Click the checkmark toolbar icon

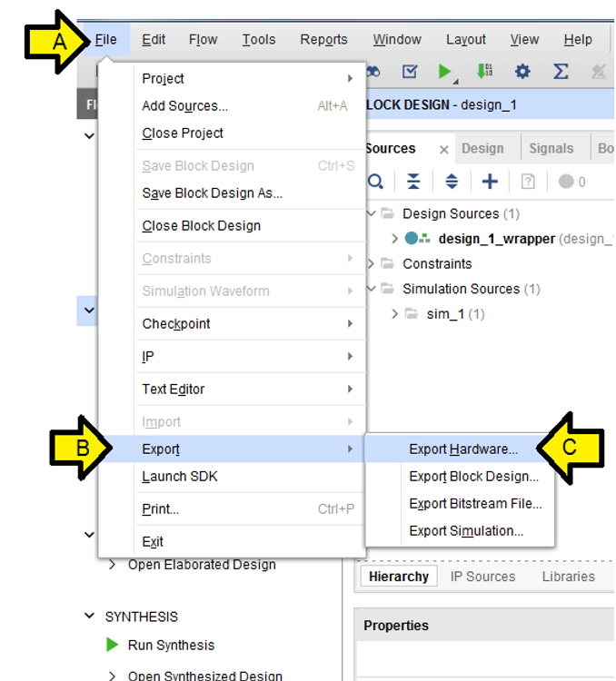410,72
